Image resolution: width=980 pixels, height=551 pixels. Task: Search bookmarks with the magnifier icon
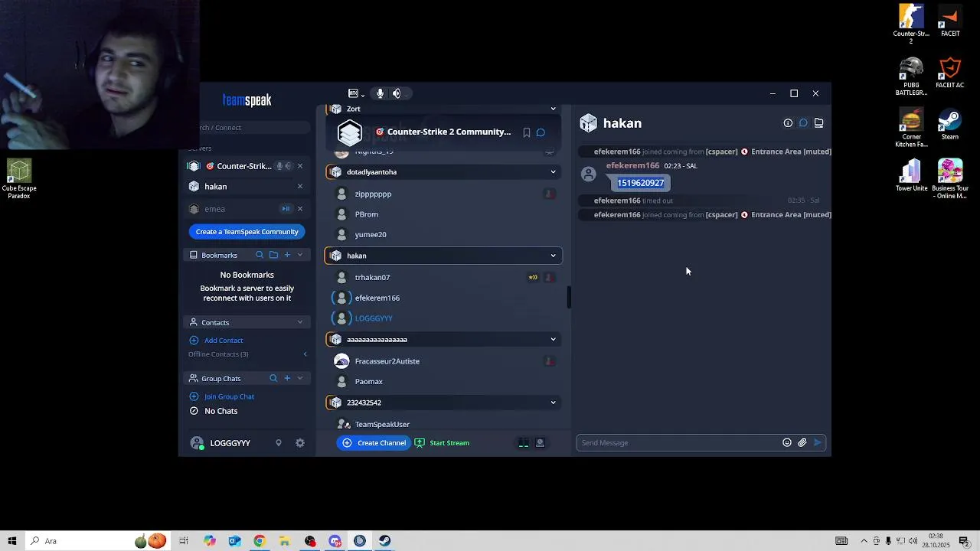(x=260, y=255)
